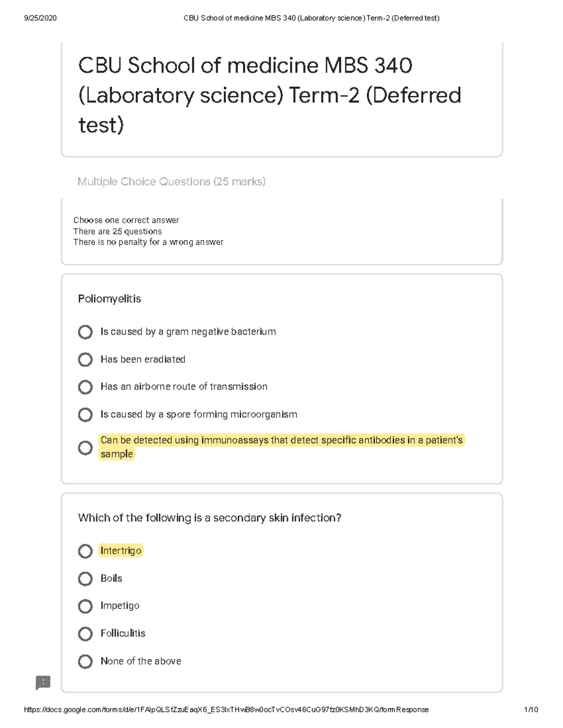Select the highlighted 'Intertrigo' answer
Image resolution: width=563 pixels, height=728 pixels.
click(85, 551)
